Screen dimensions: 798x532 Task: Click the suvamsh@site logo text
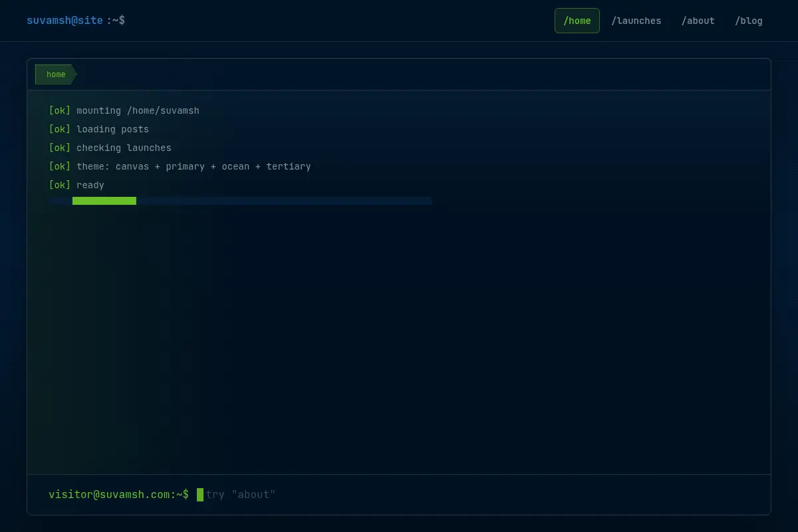65,21
